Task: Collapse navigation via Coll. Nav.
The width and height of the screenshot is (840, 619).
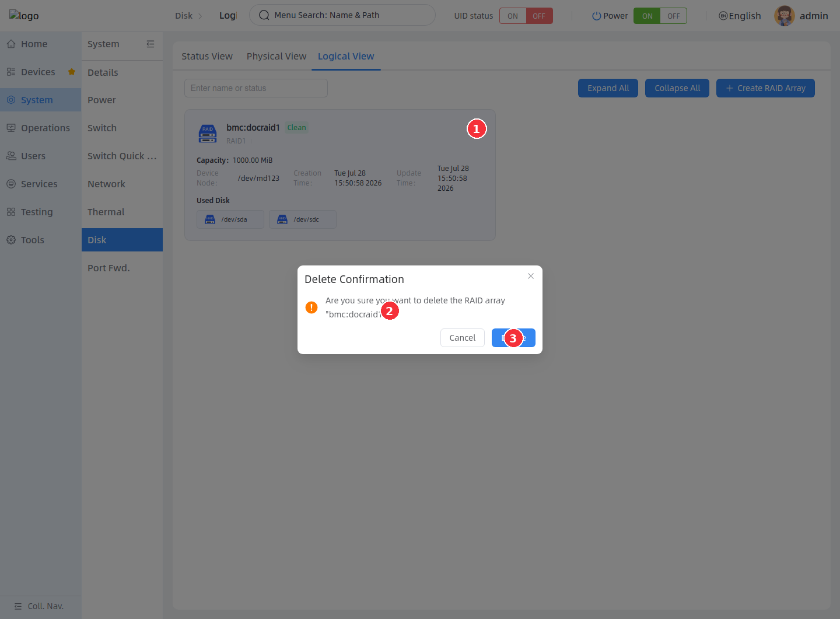Action: click(x=40, y=606)
